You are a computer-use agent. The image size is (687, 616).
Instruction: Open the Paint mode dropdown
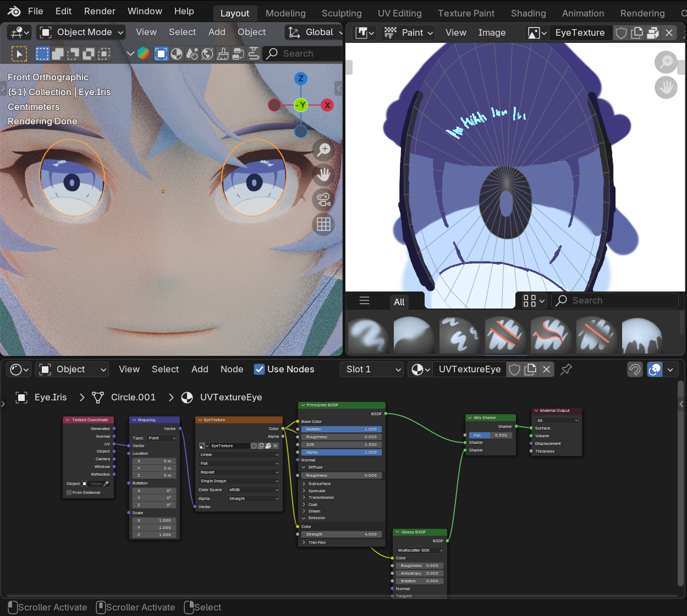pos(408,33)
